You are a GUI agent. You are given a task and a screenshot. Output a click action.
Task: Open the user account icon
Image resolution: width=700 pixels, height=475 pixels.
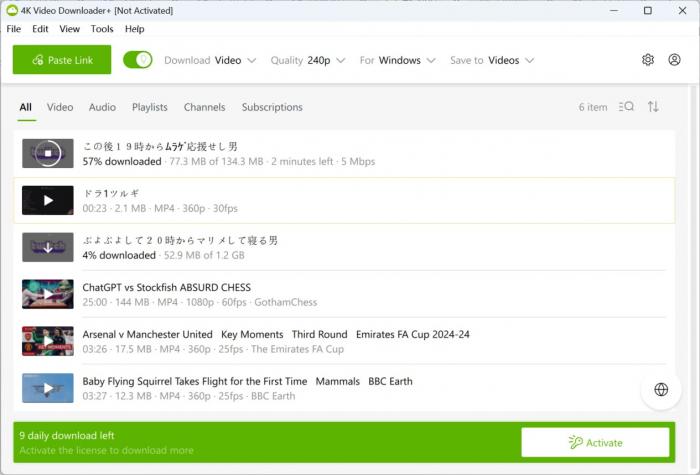pyautogui.click(x=674, y=59)
